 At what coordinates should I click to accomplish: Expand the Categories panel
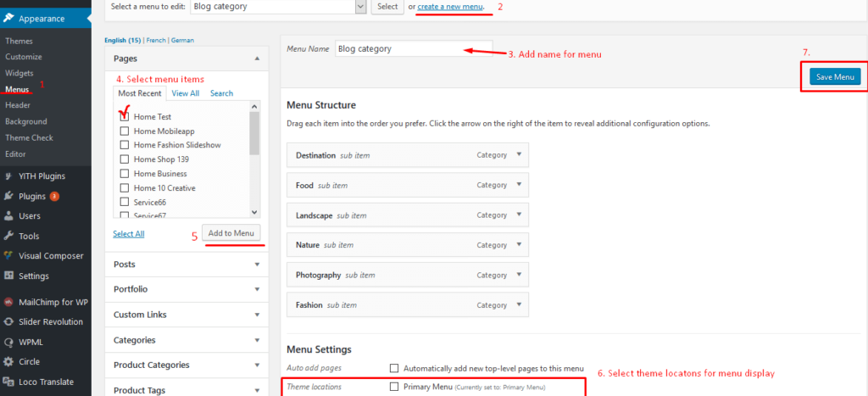coord(257,340)
